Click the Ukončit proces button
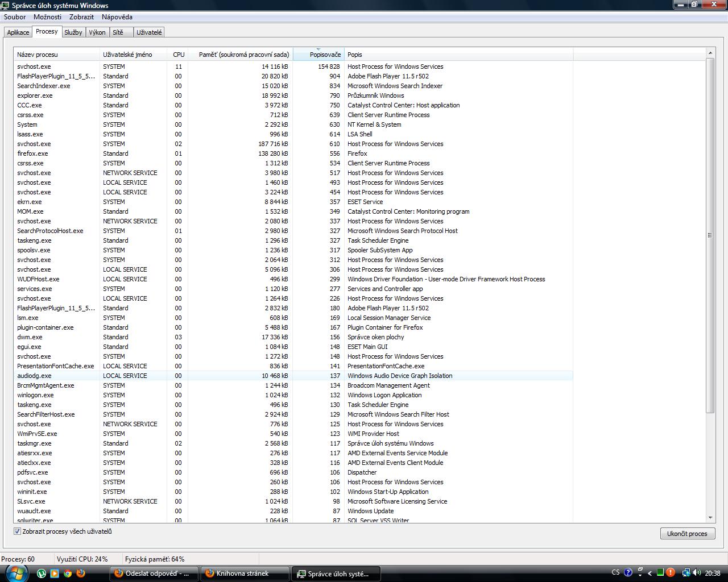Image resolution: width=728 pixels, height=582 pixels. (x=687, y=534)
